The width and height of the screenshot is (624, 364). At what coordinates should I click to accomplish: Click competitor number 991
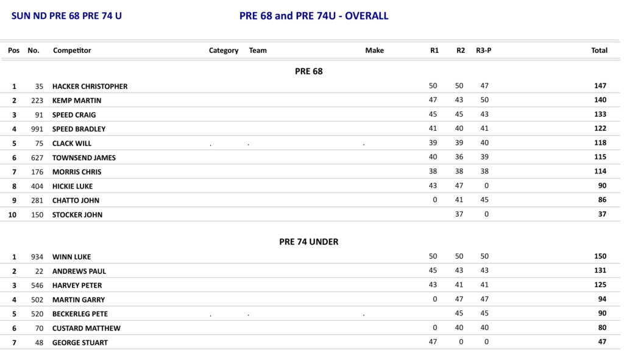[37, 129]
